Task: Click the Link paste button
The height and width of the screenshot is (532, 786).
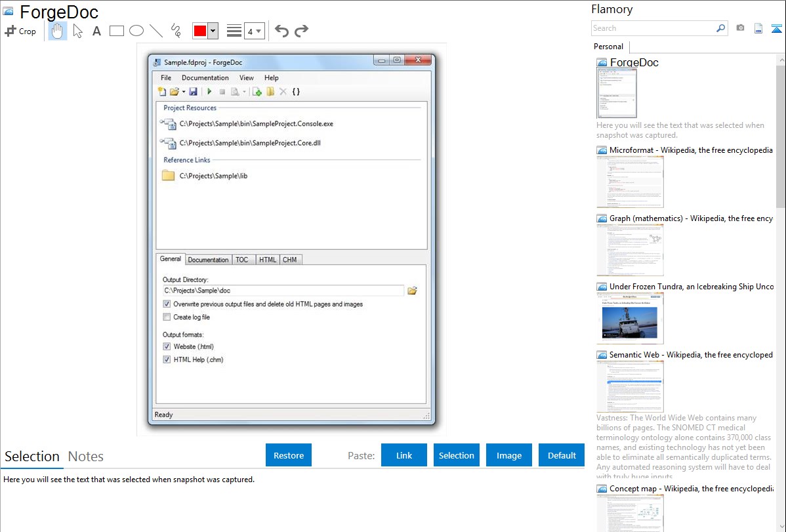Action: click(x=404, y=455)
